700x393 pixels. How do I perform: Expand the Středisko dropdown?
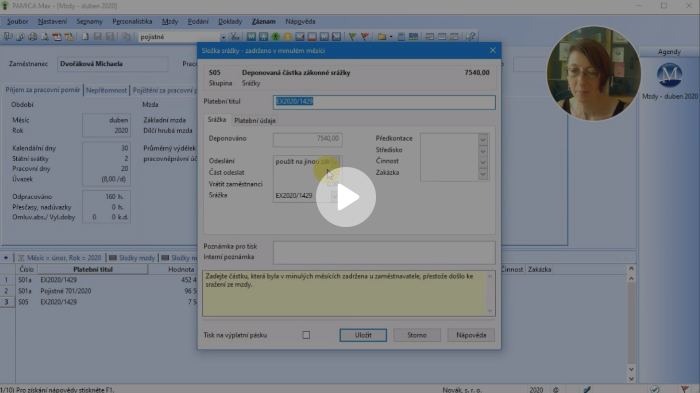[483, 151]
